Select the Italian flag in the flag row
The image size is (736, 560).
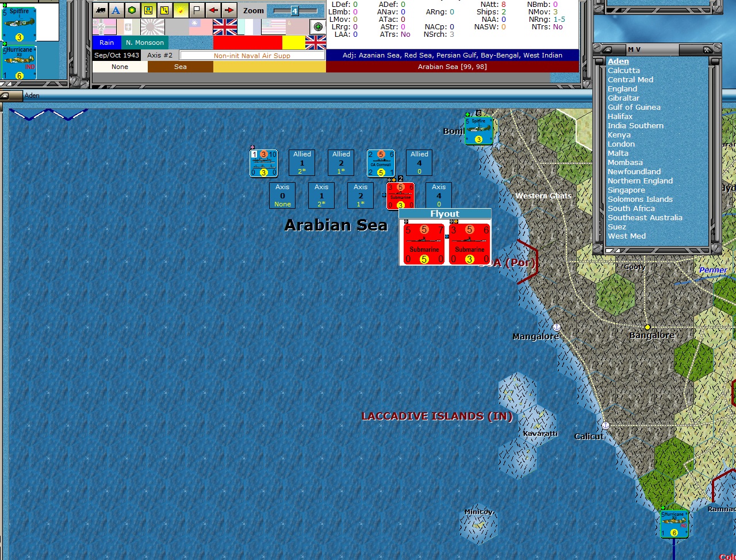coord(129,27)
